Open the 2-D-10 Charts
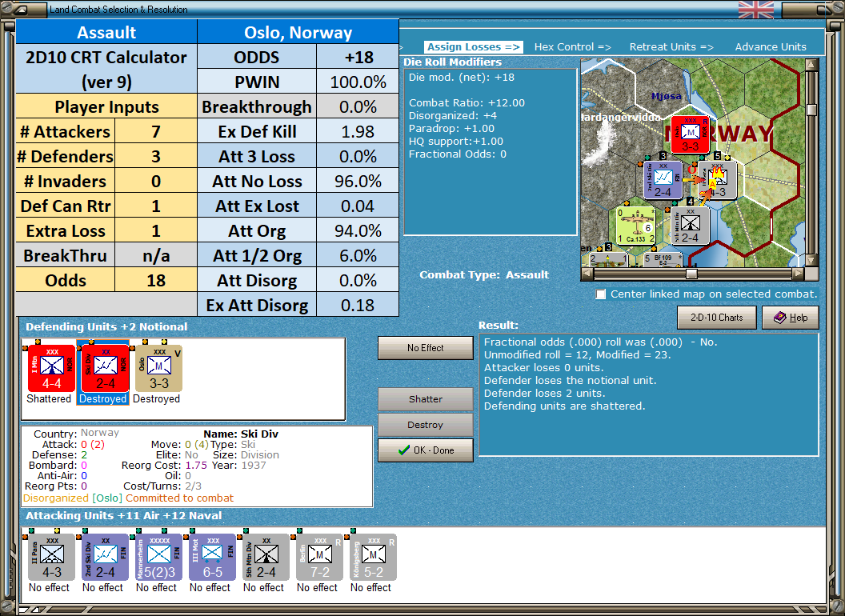This screenshot has height=616, width=845. coord(717,318)
